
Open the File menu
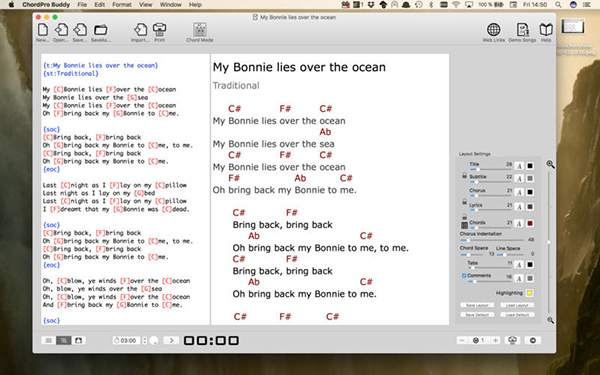click(x=82, y=5)
